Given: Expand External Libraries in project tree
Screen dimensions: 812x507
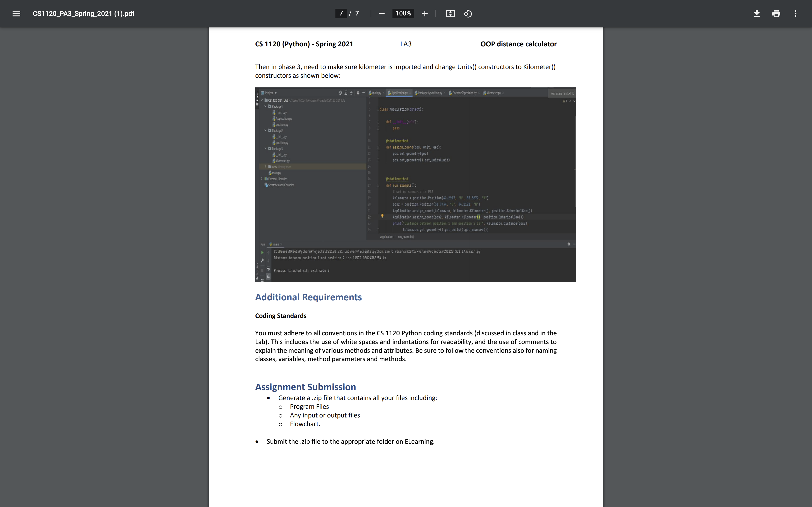Looking at the screenshot, I should coord(262,179).
